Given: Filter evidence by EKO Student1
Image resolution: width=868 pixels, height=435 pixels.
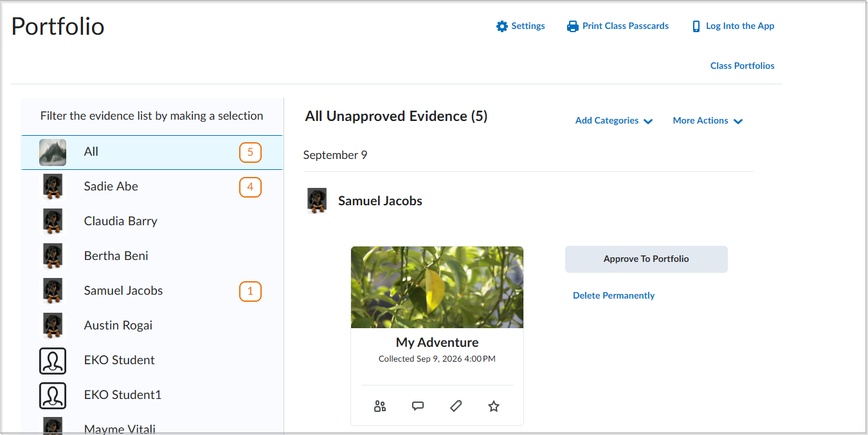Looking at the screenshot, I should point(152,395).
